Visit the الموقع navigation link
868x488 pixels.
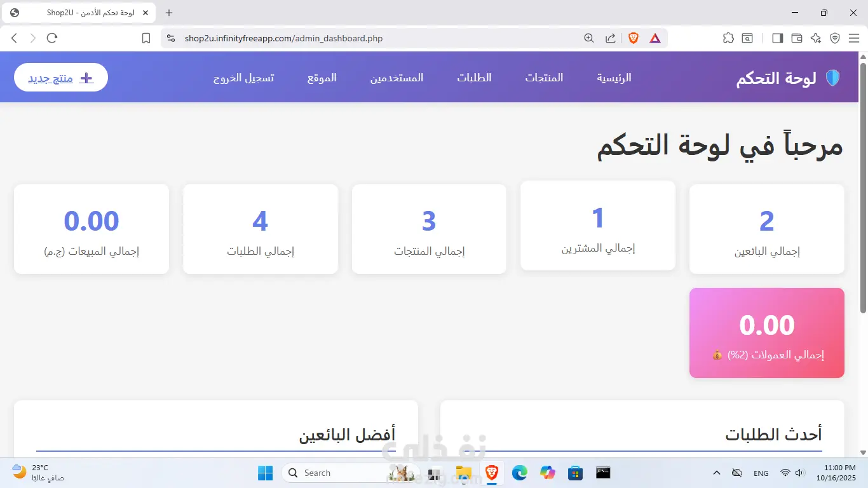pos(322,78)
